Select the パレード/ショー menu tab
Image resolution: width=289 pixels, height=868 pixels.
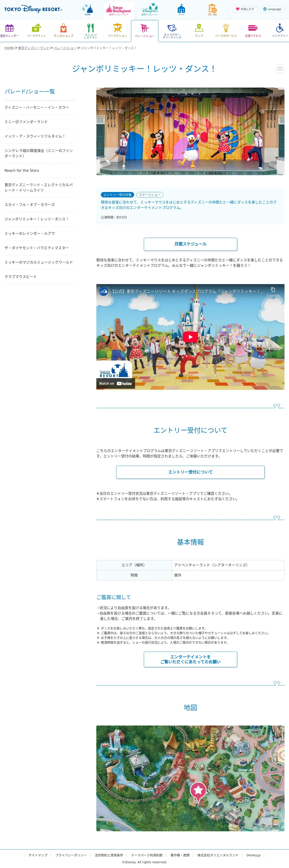[144, 31]
